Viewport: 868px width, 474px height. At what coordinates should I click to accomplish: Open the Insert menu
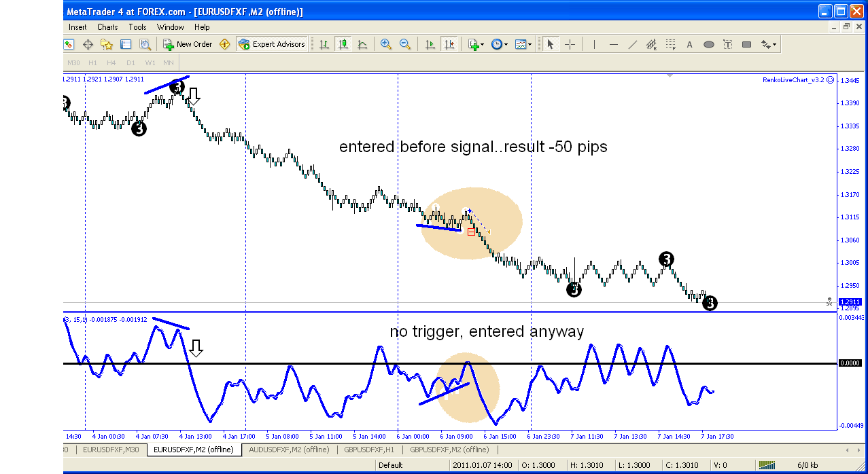coord(77,27)
